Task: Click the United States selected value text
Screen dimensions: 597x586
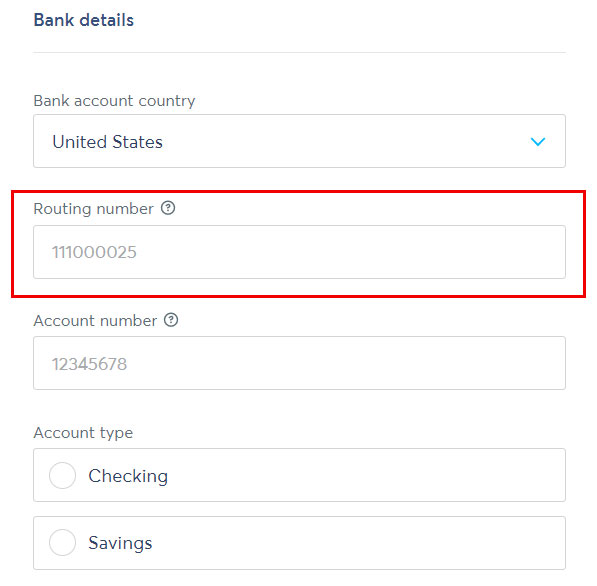Action: coord(107,142)
